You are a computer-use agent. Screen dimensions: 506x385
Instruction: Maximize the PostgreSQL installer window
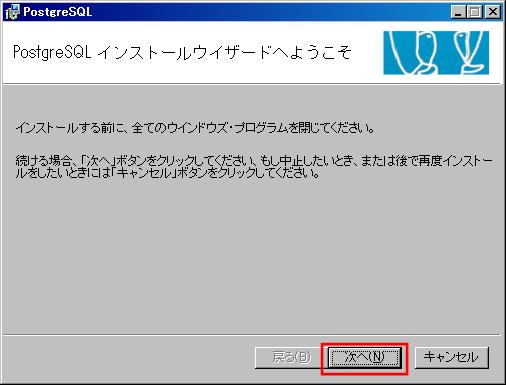click(x=474, y=12)
